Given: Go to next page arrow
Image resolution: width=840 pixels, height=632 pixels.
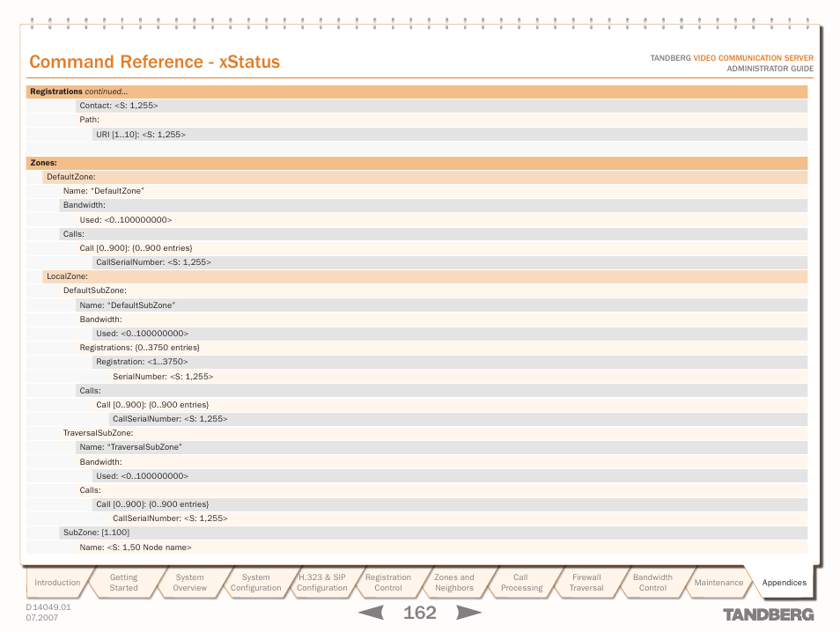Looking at the screenshot, I should click(468, 612).
